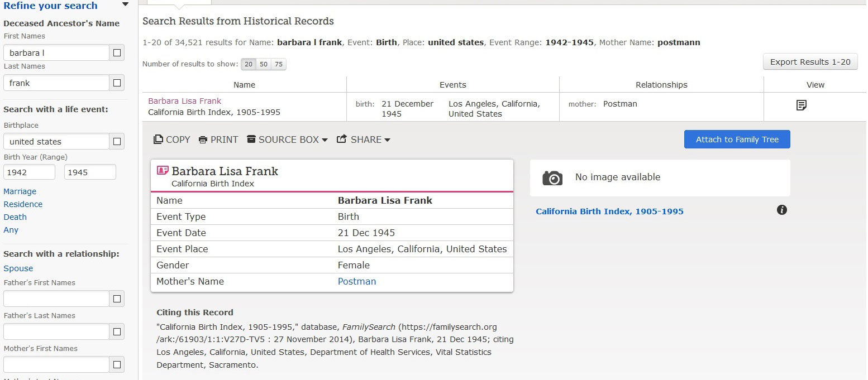Tick exact checkbox for Father's First Names

[117, 299]
